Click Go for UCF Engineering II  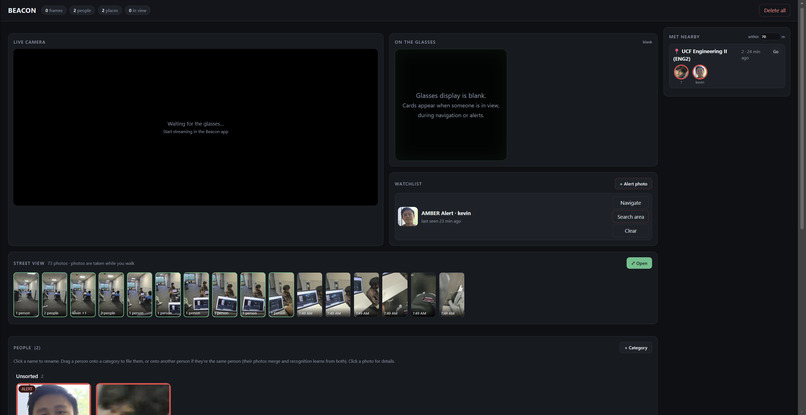click(x=775, y=51)
